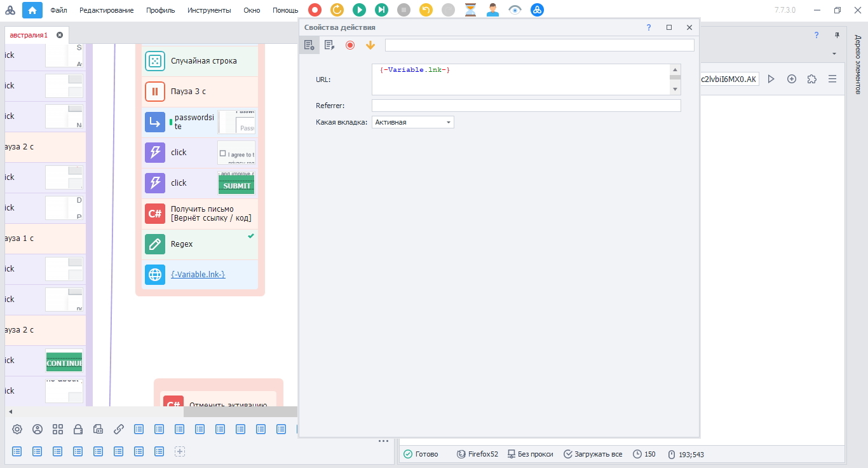Open the hourglass timing icon
This screenshot has width=868, height=468.
470,10
